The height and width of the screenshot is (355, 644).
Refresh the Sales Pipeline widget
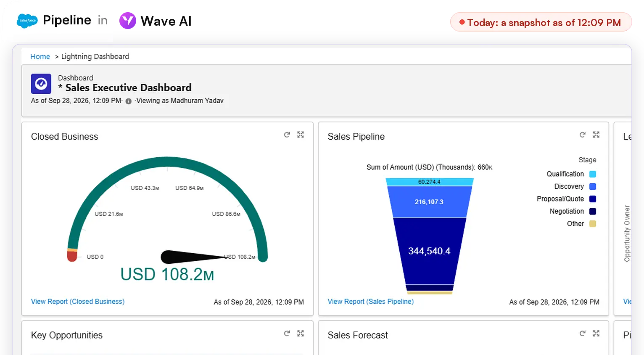point(583,135)
